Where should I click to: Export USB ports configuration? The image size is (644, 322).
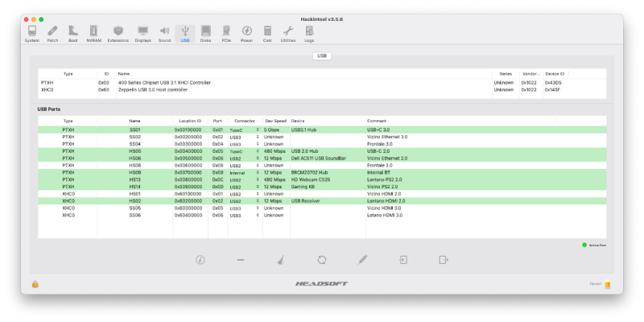pos(444,259)
